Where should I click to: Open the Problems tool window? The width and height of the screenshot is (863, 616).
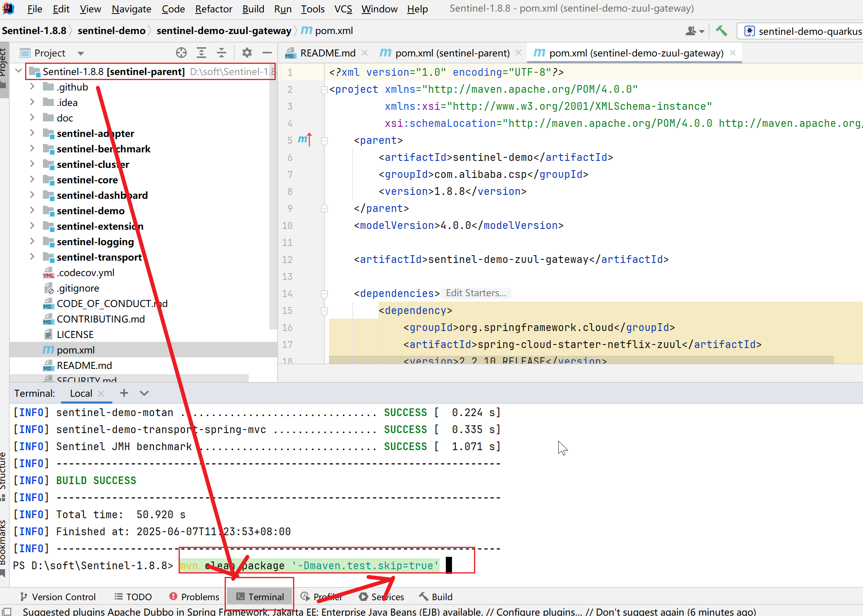(x=194, y=597)
